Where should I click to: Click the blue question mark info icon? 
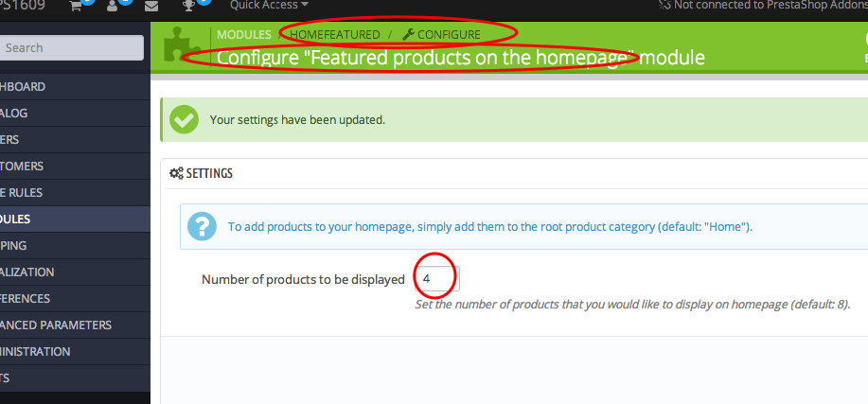tap(202, 227)
